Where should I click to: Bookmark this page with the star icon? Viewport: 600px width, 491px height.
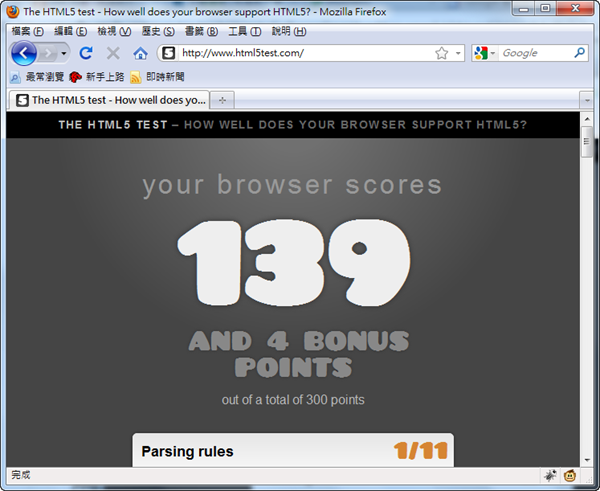(x=441, y=53)
